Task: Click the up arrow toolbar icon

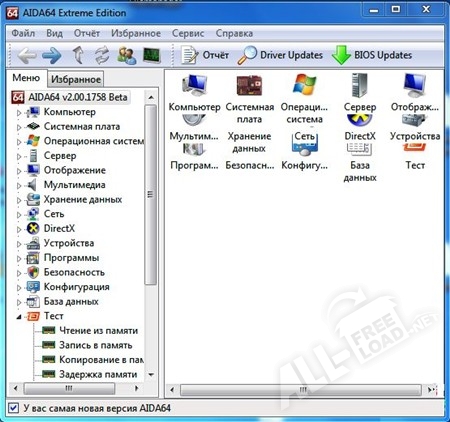Action: pos(78,55)
